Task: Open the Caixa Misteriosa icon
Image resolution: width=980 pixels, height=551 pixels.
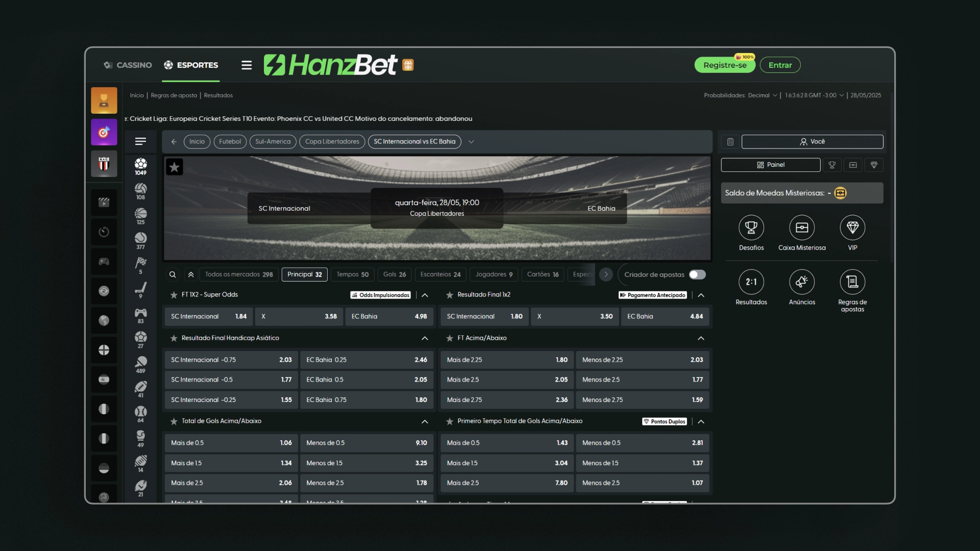Action: [x=802, y=228]
